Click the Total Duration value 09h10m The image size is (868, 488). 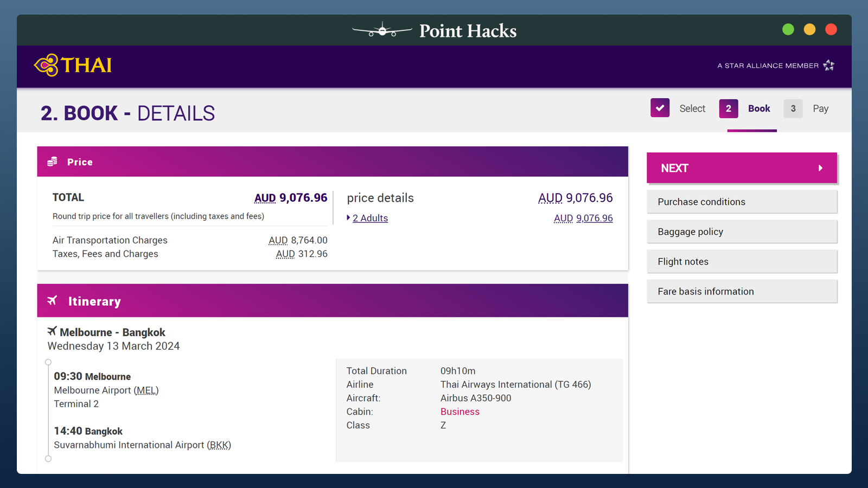coord(458,371)
